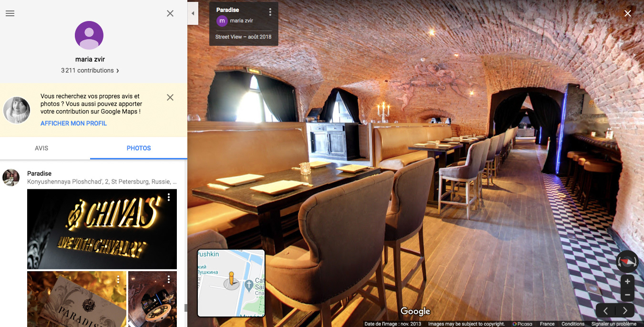
Task: Click the purple profile avatar of maria zvir
Action: click(89, 35)
